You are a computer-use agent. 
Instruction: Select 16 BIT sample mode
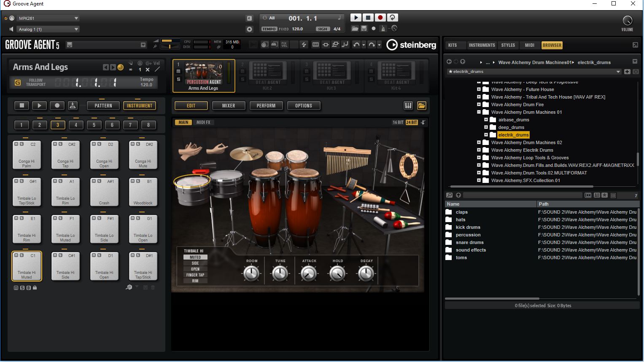398,122
